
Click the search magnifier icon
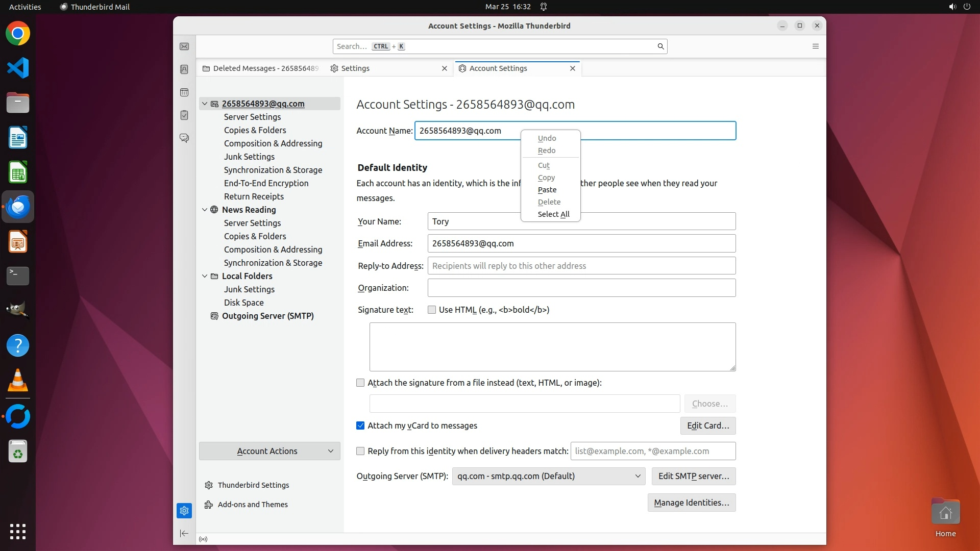coord(660,46)
